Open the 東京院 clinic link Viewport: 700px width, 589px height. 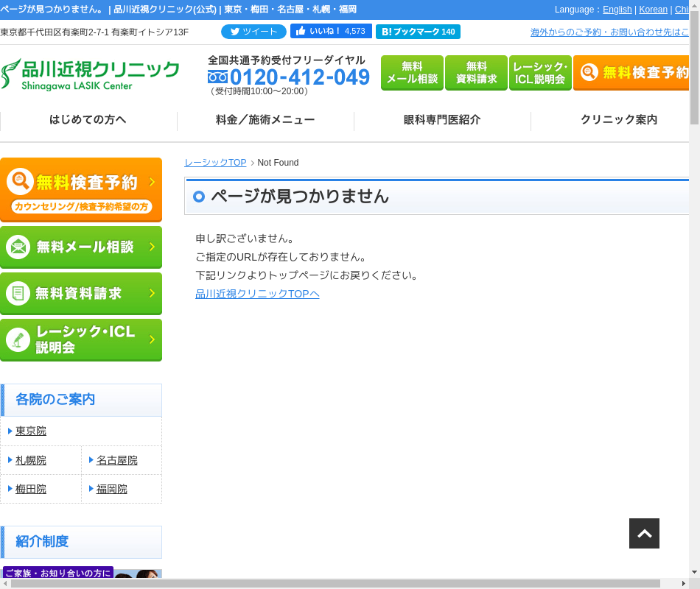pyautogui.click(x=31, y=431)
